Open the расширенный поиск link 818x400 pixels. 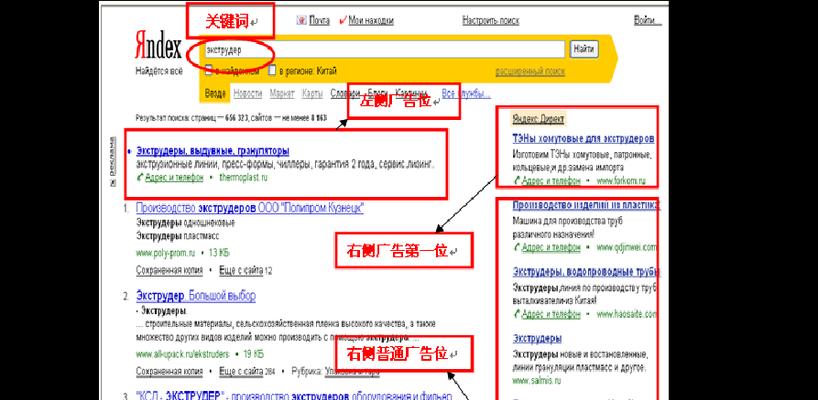pos(530,71)
